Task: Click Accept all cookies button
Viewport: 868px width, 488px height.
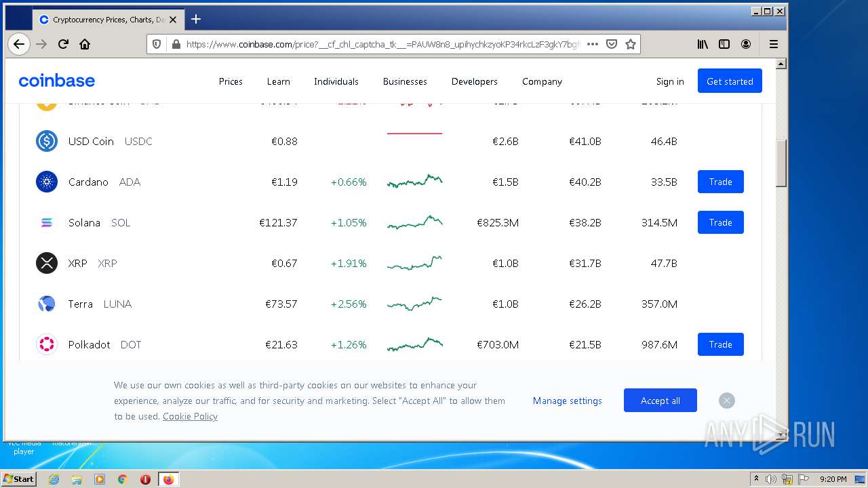Action: click(x=660, y=401)
